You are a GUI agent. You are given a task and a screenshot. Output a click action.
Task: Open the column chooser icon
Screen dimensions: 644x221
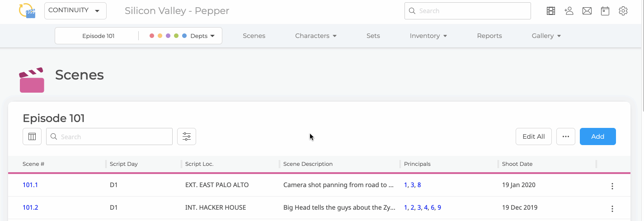[x=32, y=136]
